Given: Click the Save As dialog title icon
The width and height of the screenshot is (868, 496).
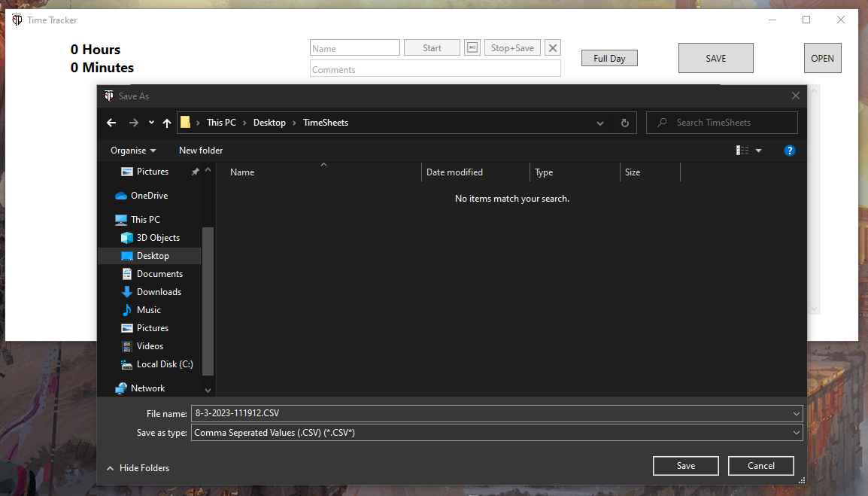Looking at the screenshot, I should (x=109, y=96).
